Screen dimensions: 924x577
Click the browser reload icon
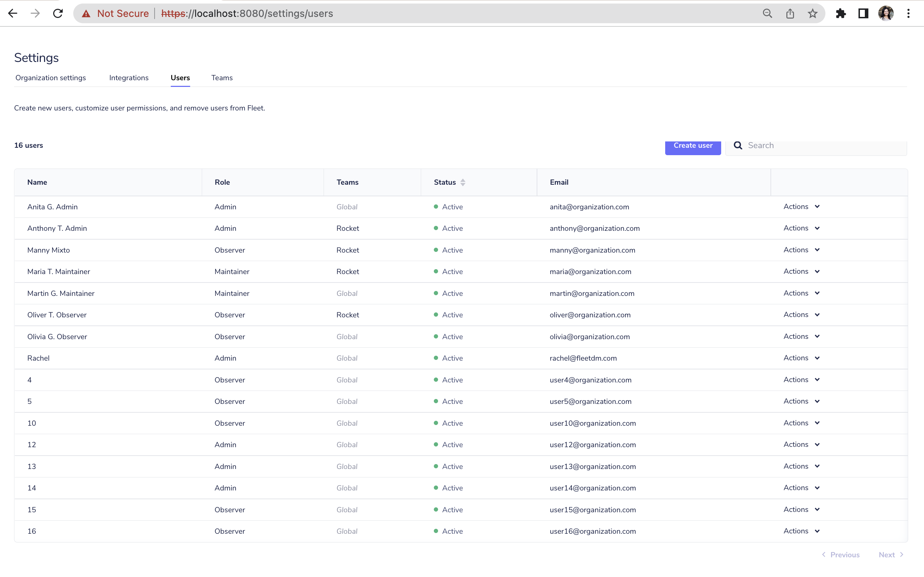click(x=58, y=13)
